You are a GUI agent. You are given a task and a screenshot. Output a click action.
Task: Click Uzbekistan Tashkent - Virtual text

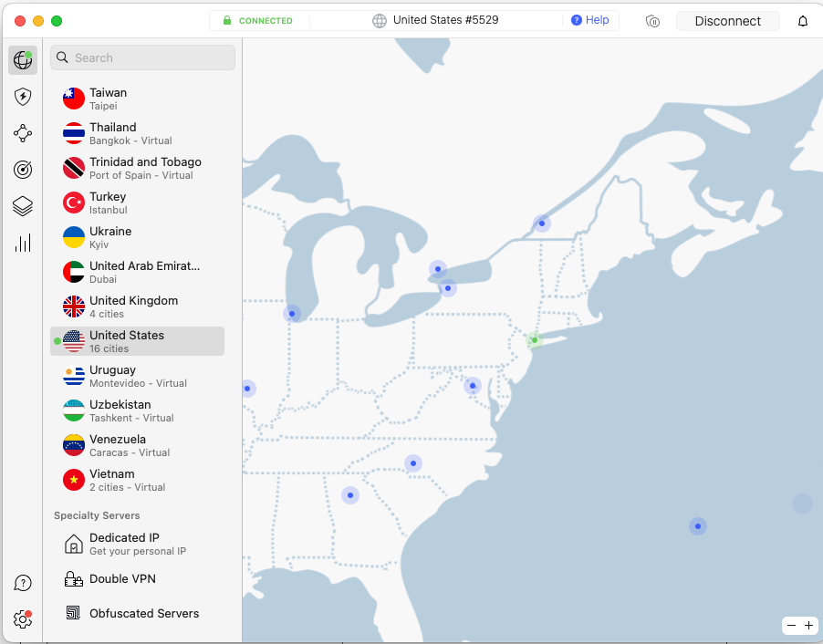(131, 410)
